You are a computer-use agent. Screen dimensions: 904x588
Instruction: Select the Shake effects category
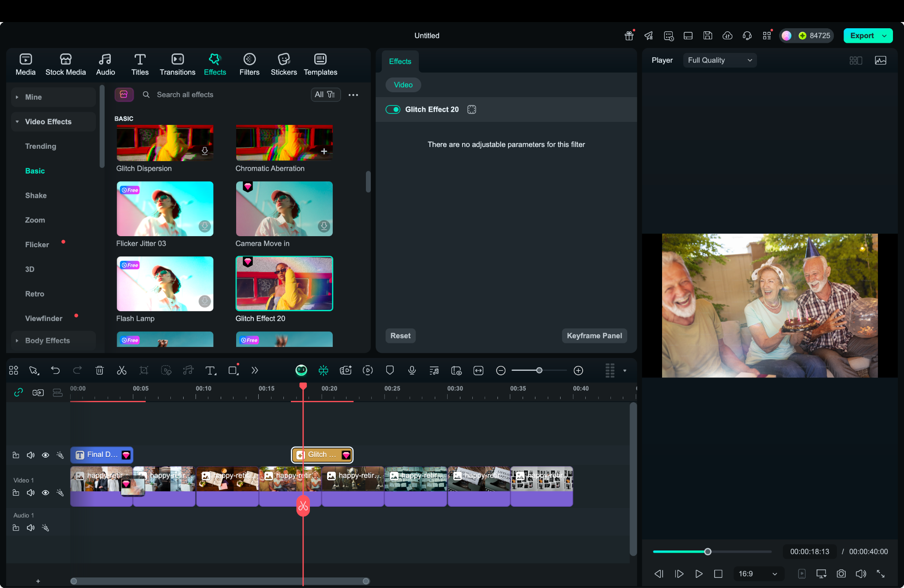[x=36, y=196]
